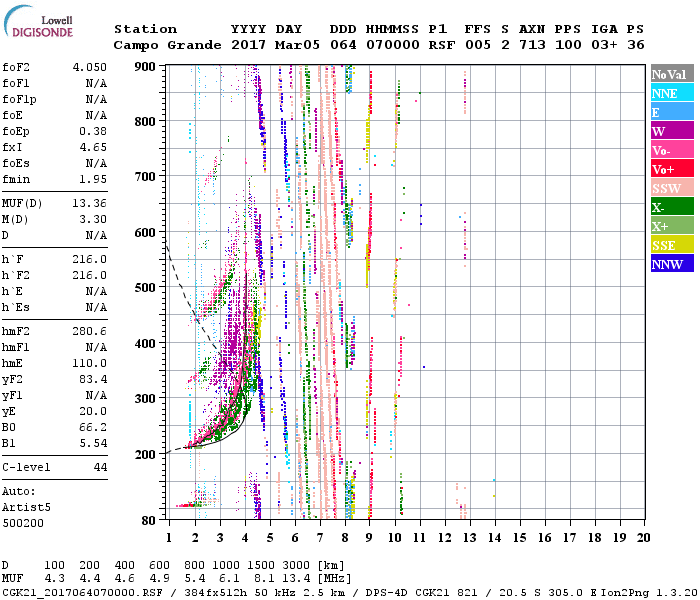Click the 20 MHz frequency axis label

[643, 538]
